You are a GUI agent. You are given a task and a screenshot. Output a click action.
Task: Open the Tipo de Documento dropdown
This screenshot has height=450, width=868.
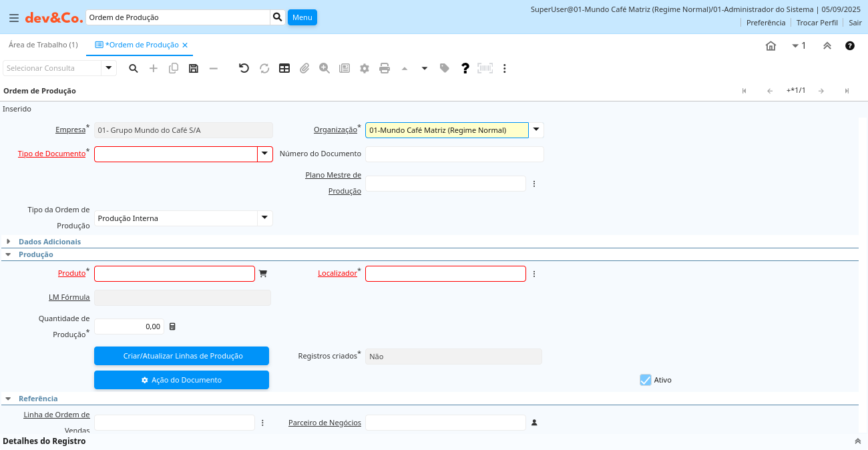coord(265,154)
